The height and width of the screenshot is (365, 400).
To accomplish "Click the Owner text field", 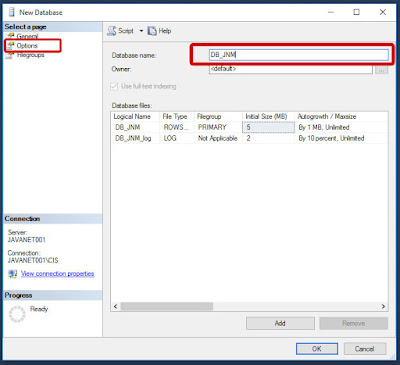I will 291,69.
